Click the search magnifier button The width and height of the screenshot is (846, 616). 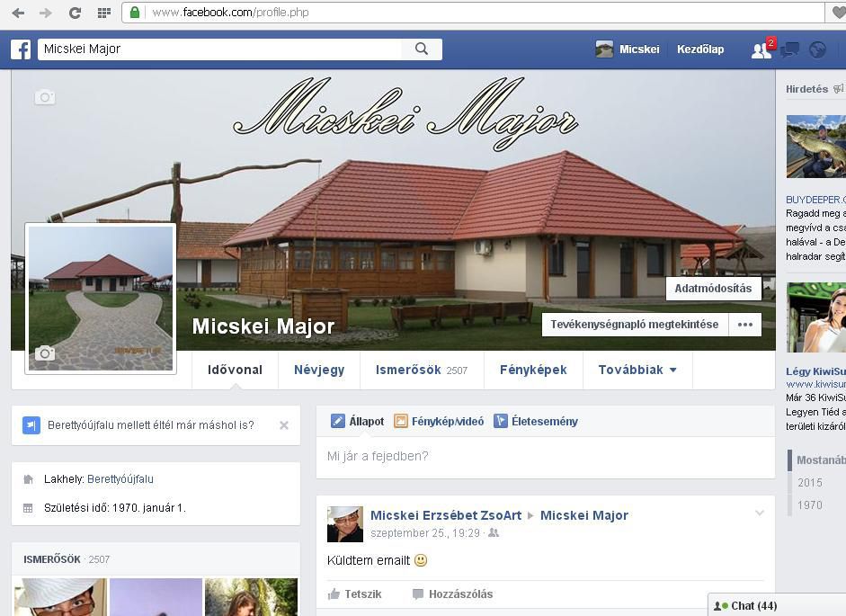422,49
